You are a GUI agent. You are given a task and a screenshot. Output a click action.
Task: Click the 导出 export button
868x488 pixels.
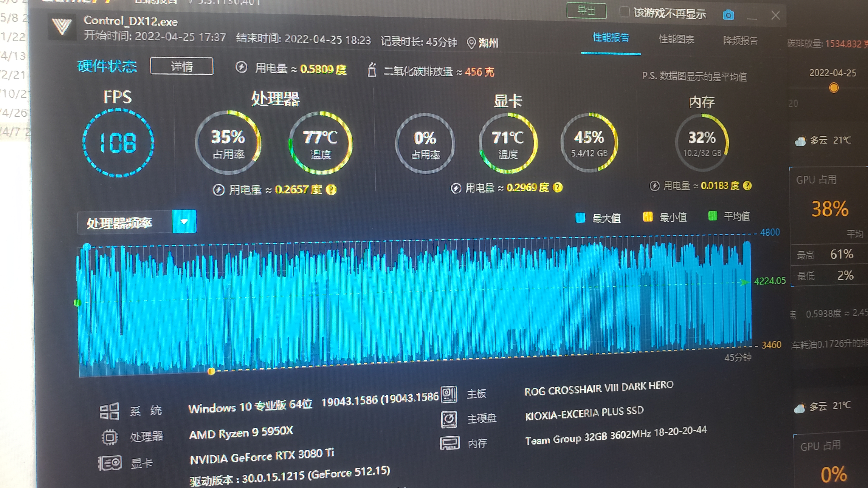click(x=587, y=11)
